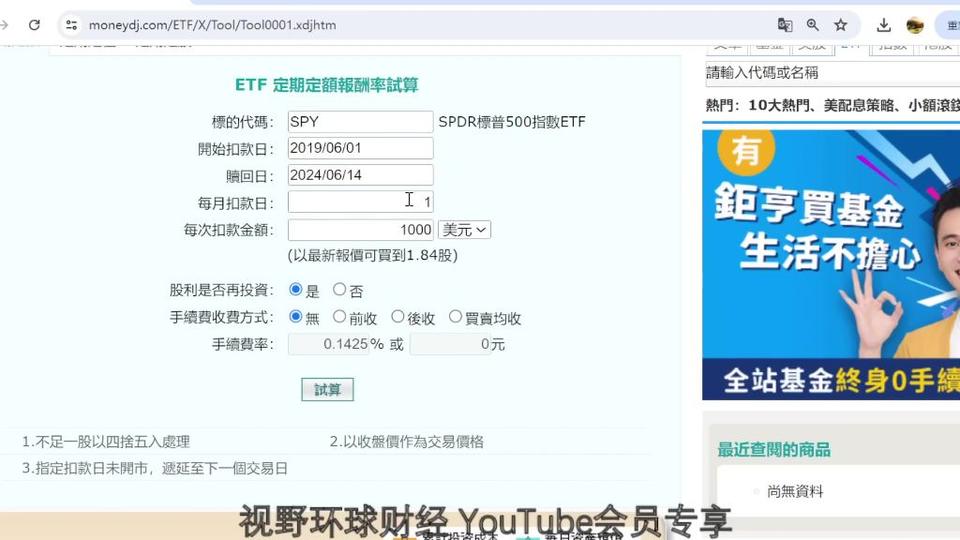Click note 1.不足一股以四捨五入處理

(106, 441)
